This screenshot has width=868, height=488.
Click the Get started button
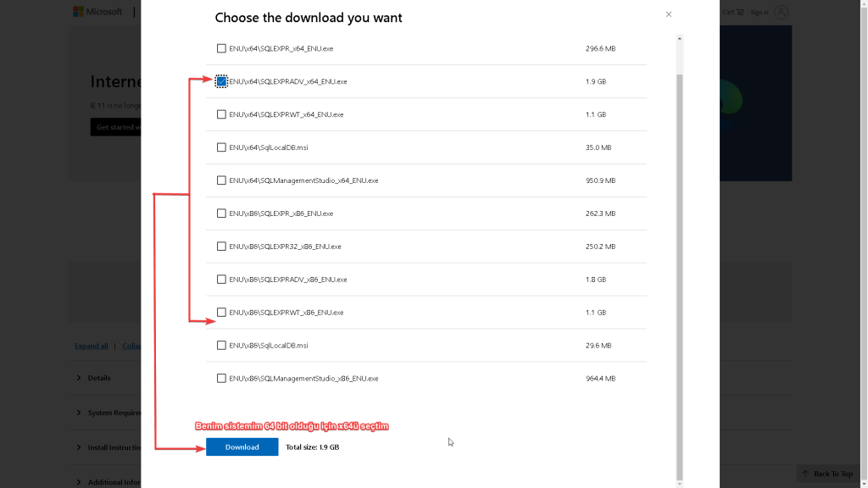pos(115,127)
